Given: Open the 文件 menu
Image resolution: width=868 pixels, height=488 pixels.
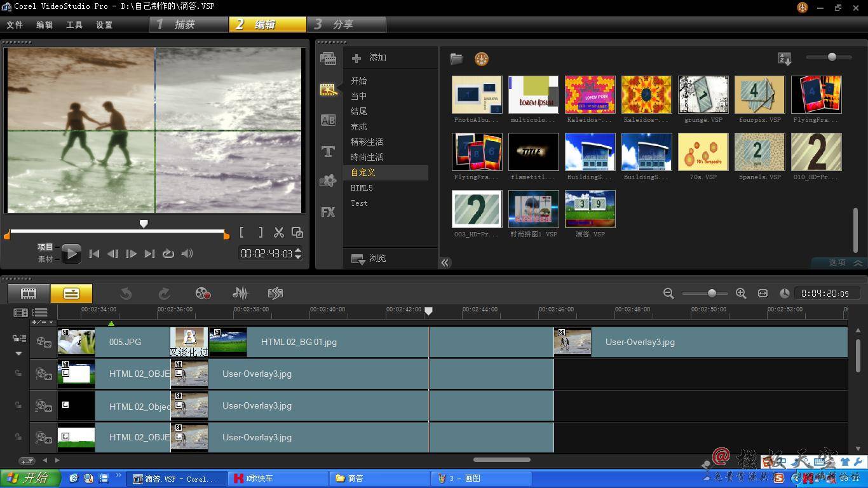Looking at the screenshot, I should pyautogui.click(x=15, y=25).
